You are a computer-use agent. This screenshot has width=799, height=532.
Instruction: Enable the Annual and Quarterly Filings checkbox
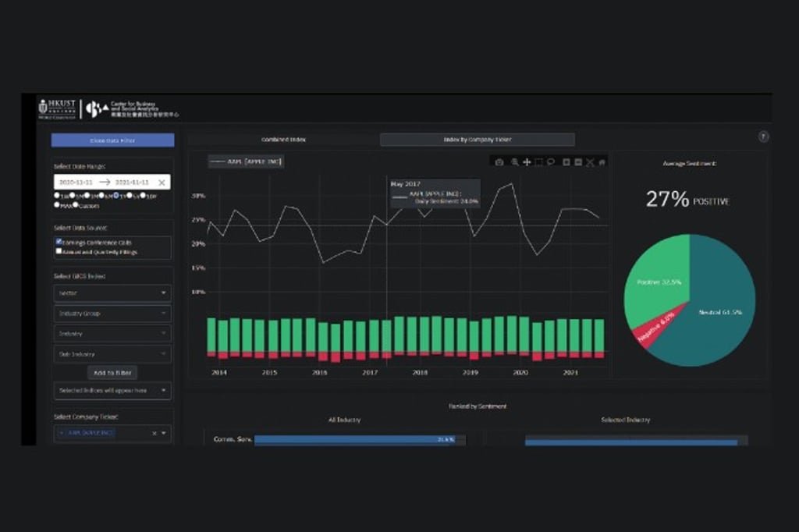(59, 251)
